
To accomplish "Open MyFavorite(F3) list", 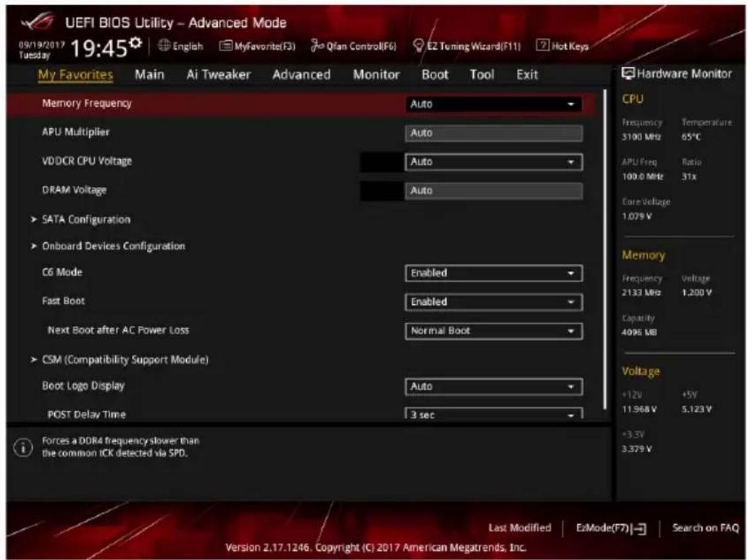I will click(257, 46).
